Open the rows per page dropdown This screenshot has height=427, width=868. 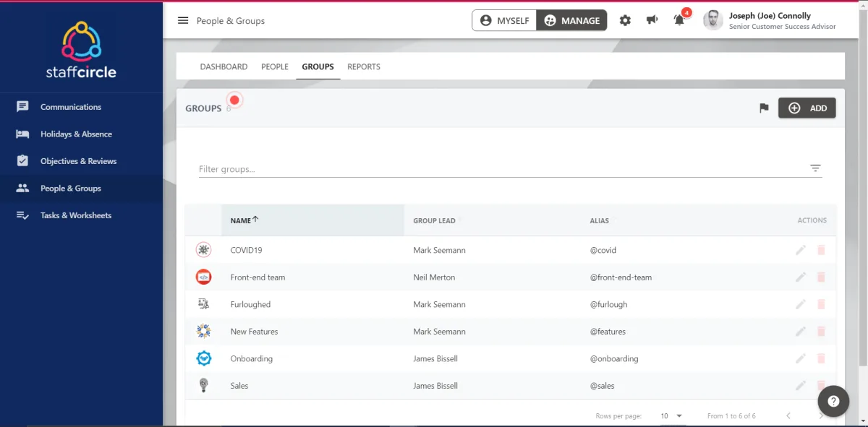pyautogui.click(x=671, y=416)
